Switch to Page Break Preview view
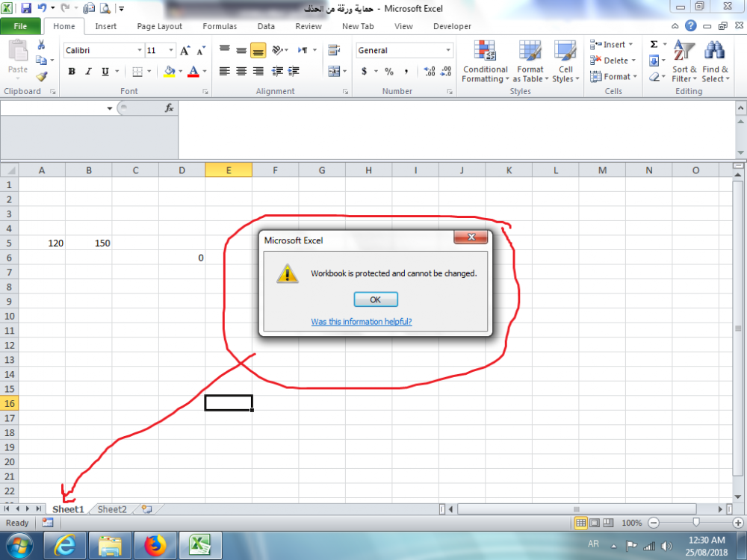This screenshot has height=560, width=747. coord(608,523)
